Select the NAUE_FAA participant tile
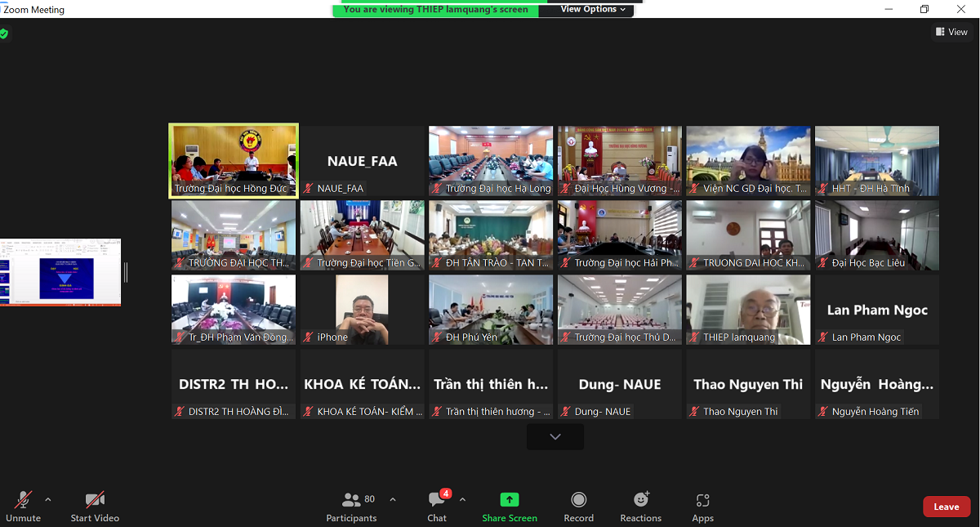 coord(363,161)
